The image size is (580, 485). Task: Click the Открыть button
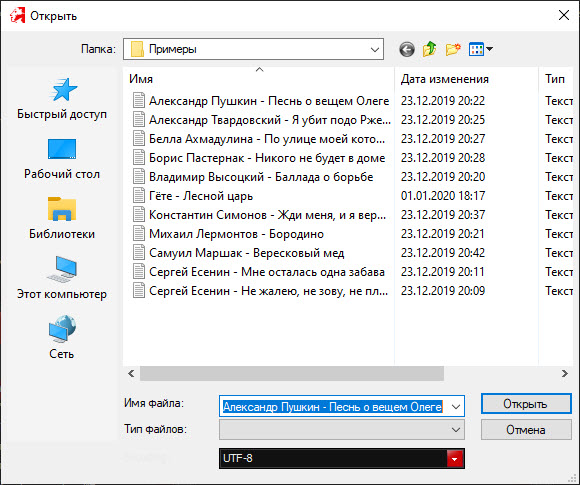(526, 404)
